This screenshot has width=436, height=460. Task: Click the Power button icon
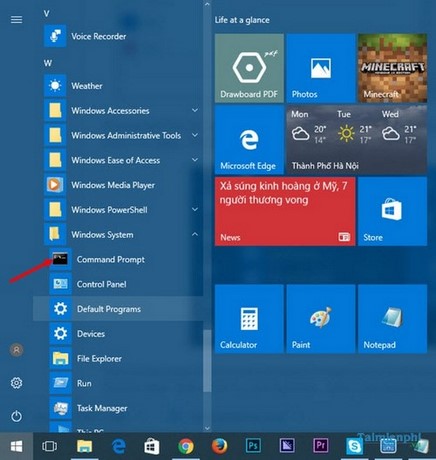[x=16, y=416]
